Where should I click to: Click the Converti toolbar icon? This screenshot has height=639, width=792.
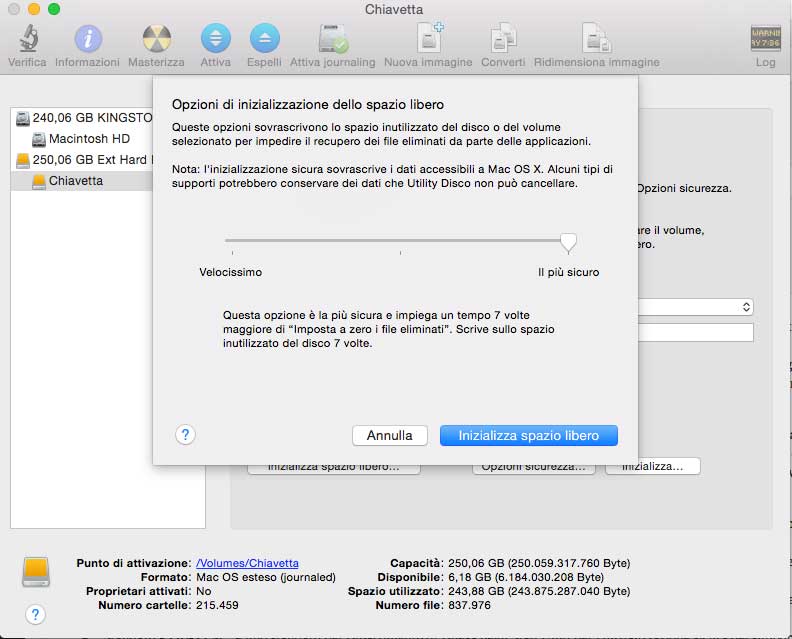[x=502, y=40]
